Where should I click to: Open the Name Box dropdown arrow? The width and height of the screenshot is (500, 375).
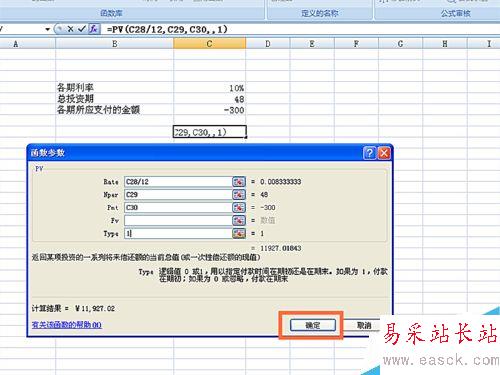[x=47, y=29]
